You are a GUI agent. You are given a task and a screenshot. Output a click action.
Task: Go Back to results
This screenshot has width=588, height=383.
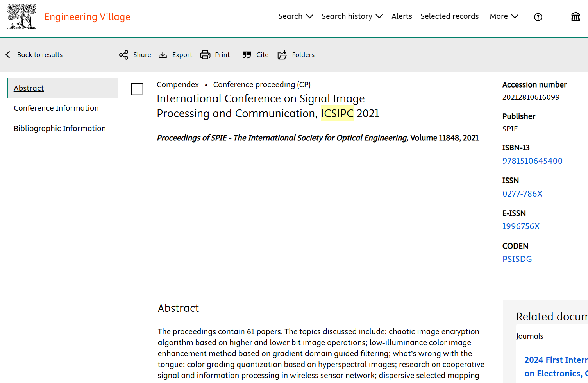[x=40, y=55]
